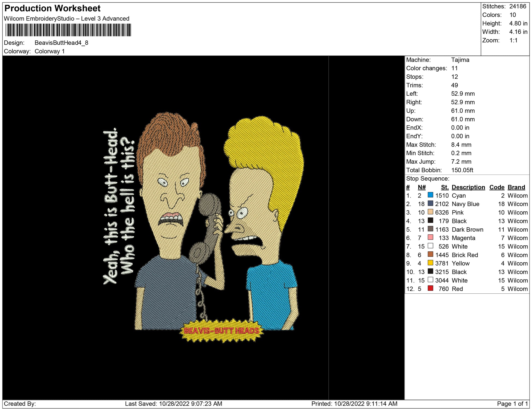Image resolution: width=532 pixels, height=409 pixels.
Task: Click the Red swatch in row 12
Action: [x=430, y=288]
